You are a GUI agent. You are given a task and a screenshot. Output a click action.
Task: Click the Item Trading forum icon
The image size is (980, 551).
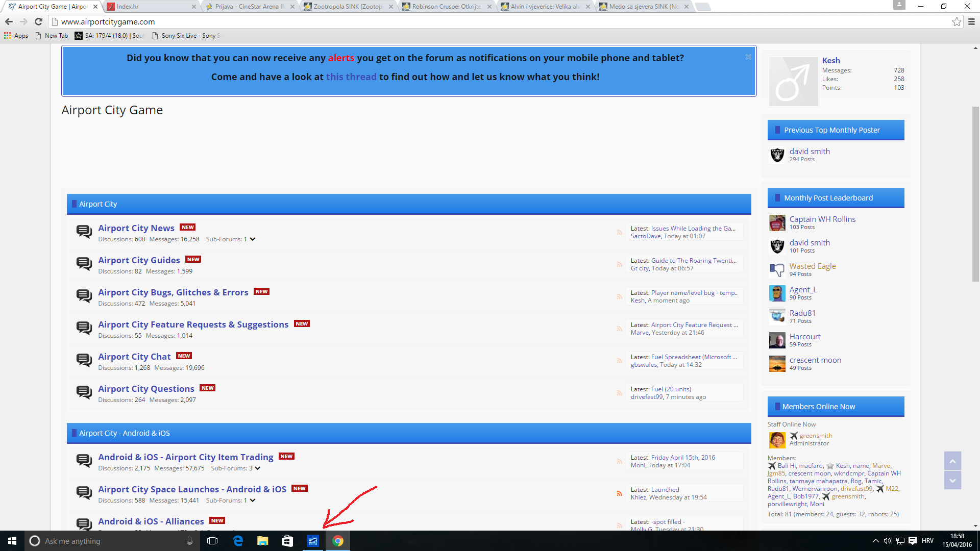click(84, 461)
